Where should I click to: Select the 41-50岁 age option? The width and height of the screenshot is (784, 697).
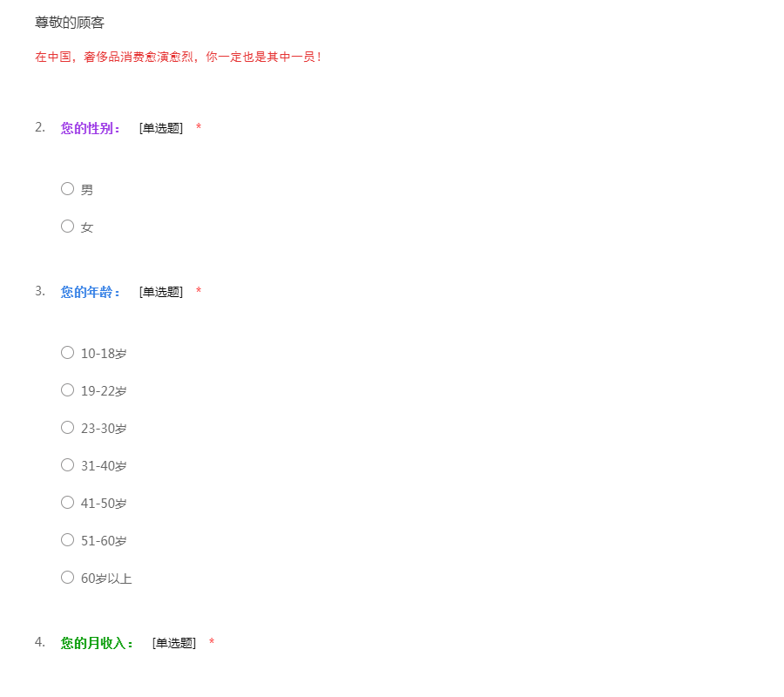pos(67,503)
